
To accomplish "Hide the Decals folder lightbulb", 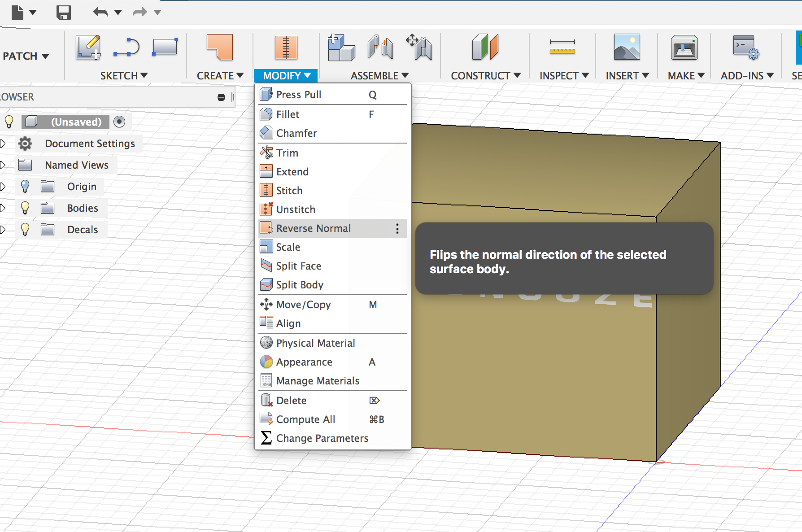I will click(x=25, y=229).
